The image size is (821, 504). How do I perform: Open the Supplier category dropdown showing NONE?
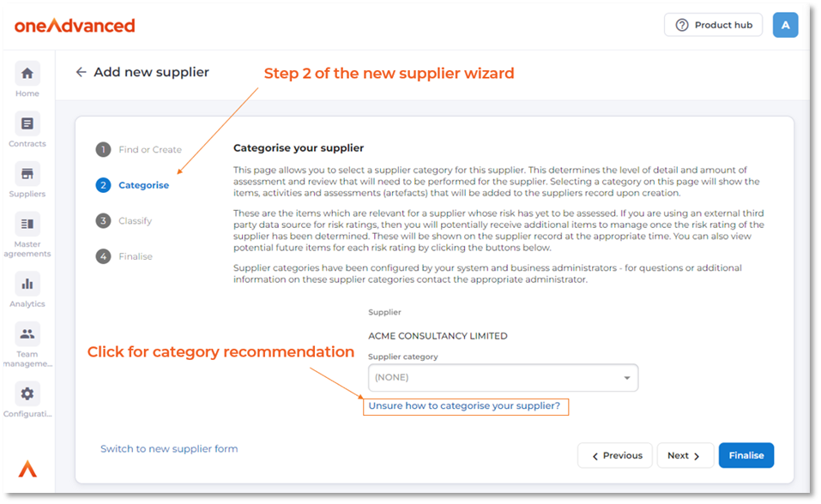[503, 377]
